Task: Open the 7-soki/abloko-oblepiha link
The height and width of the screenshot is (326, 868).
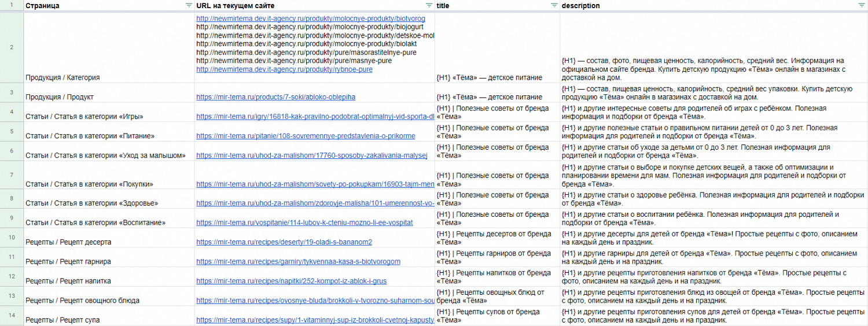Action: (x=275, y=97)
